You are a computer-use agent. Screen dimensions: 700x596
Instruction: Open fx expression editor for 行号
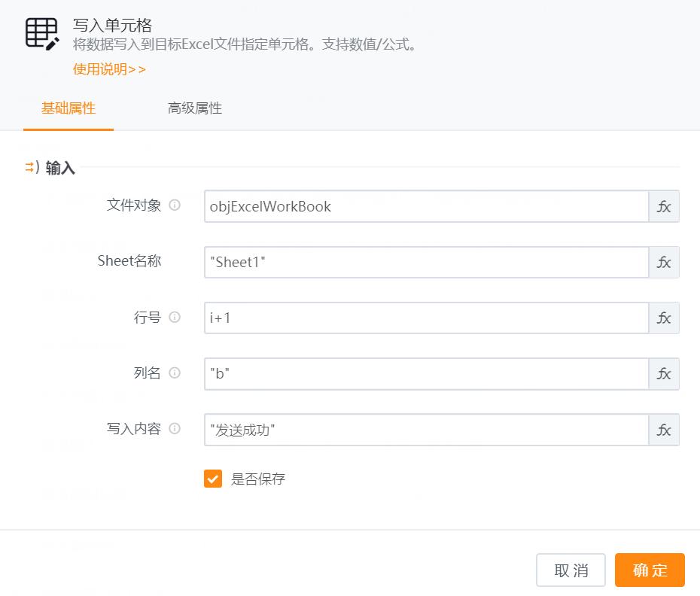663,318
